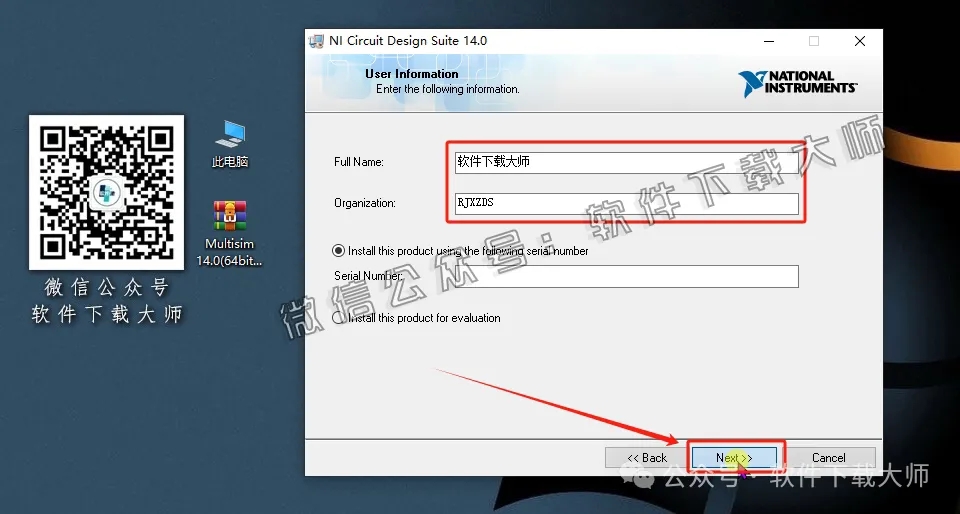
Task: Click the installer icon in the title bar
Action: click(317, 41)
